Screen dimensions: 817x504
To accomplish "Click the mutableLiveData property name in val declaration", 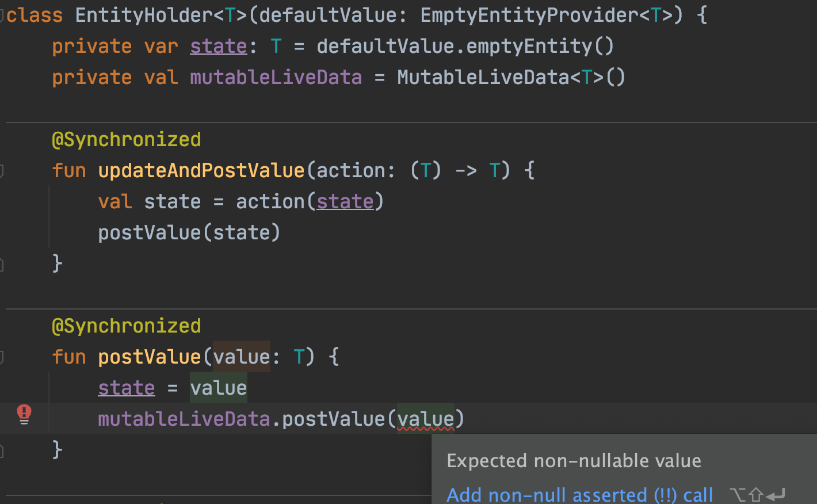I will coord(276,78).
